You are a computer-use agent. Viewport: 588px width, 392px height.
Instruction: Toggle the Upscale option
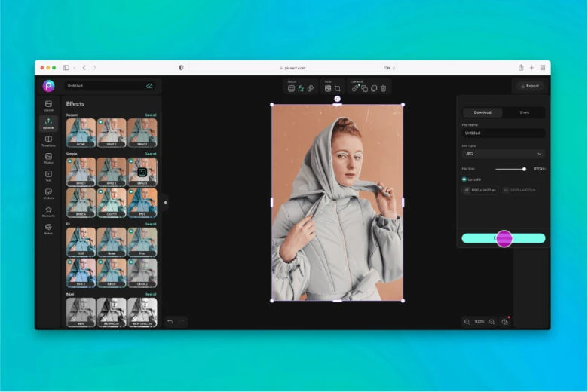point(464,179)
